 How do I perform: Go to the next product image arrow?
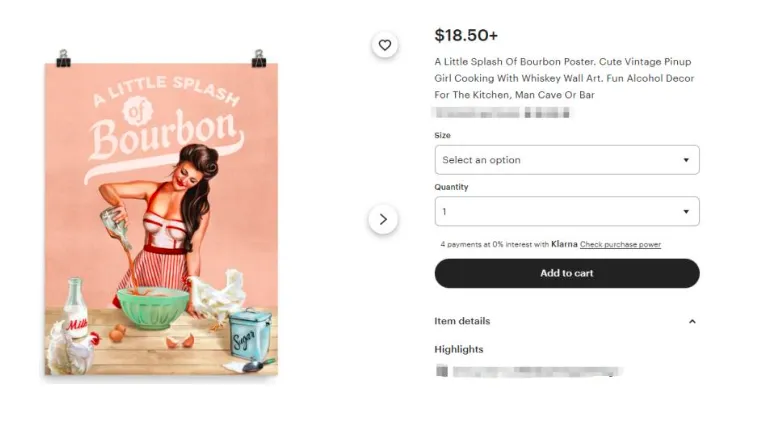point(383,219)
